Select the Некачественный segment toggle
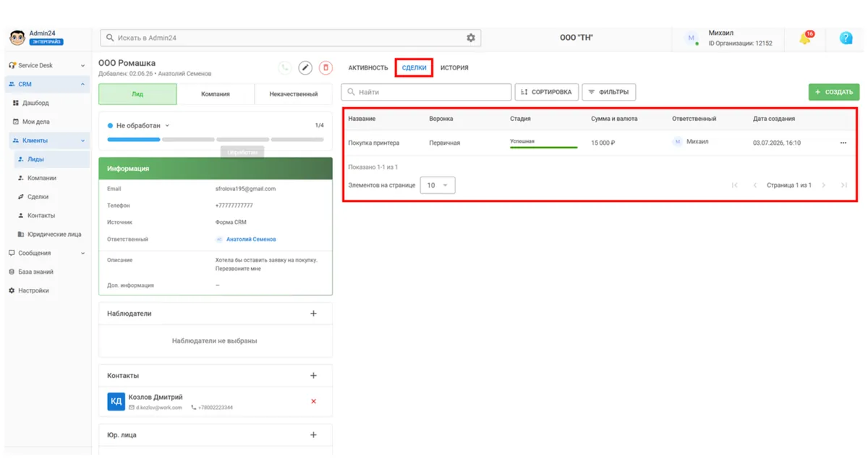This screenshot has height=475, width=868. point(294,94)
